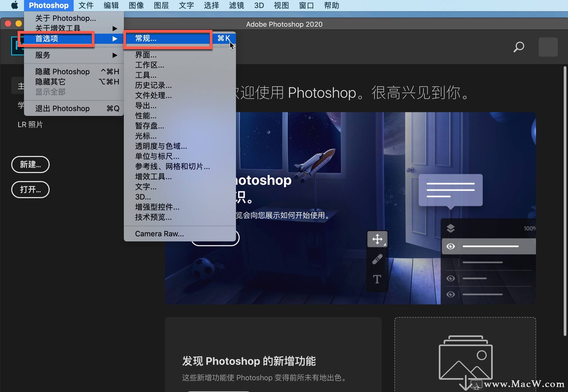Expand the 关于增效工具 submenu arrow
Image resolution: width=568 pixels, height=392 pixels.
click(115, 28)
